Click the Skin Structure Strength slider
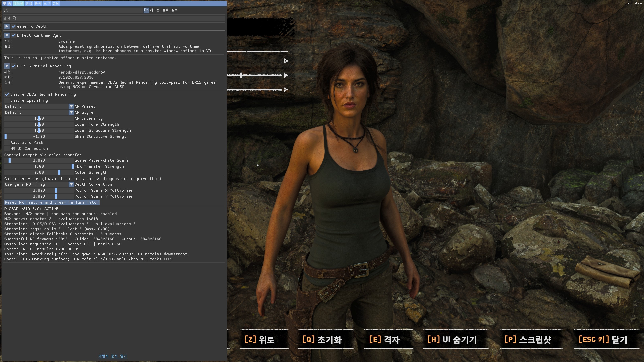Screen dimensions: 644x362 click(39, 137)
